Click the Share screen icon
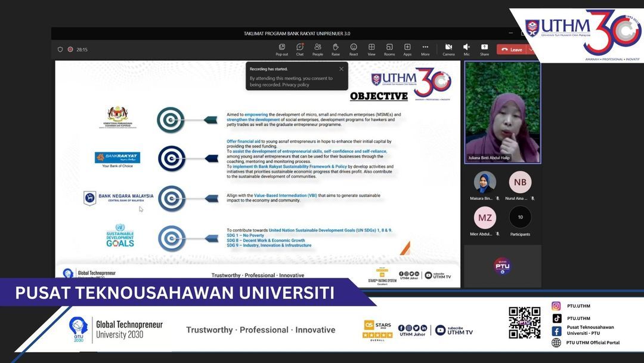Viewport: 644px width, 363px height. (x=484, y=48)
